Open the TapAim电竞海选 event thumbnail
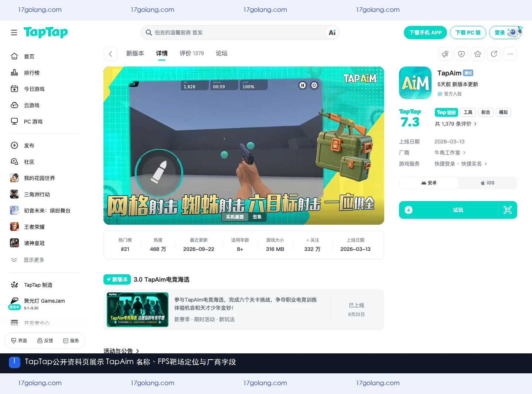 click(x=137, y=310)
